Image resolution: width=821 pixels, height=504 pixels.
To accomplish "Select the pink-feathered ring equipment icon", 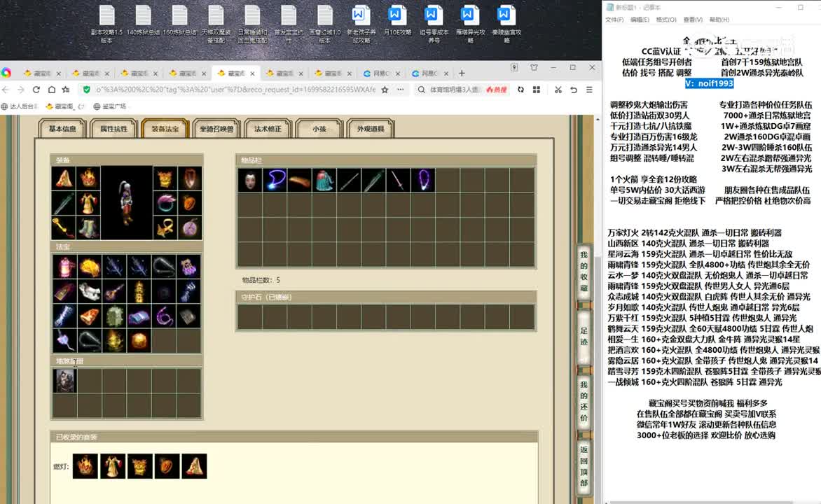I will (x=165, y=203).
